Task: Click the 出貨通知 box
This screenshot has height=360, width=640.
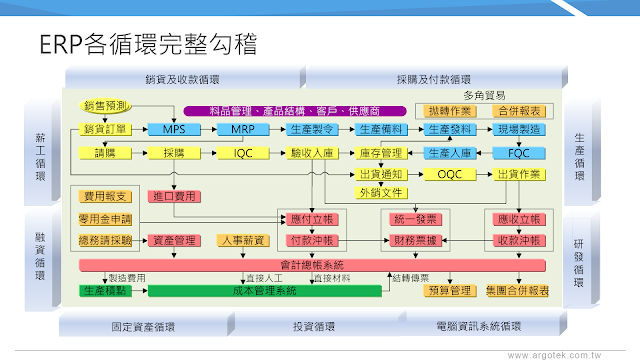Action: 381,174
